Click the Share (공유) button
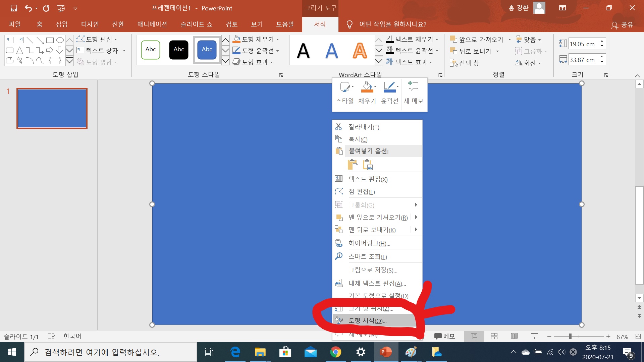 point(622,24)
